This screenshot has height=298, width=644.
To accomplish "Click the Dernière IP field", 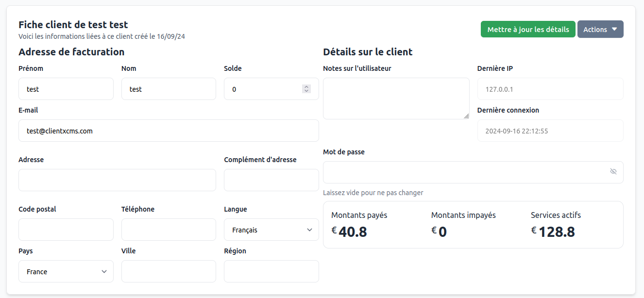I will tap(550, 89).
